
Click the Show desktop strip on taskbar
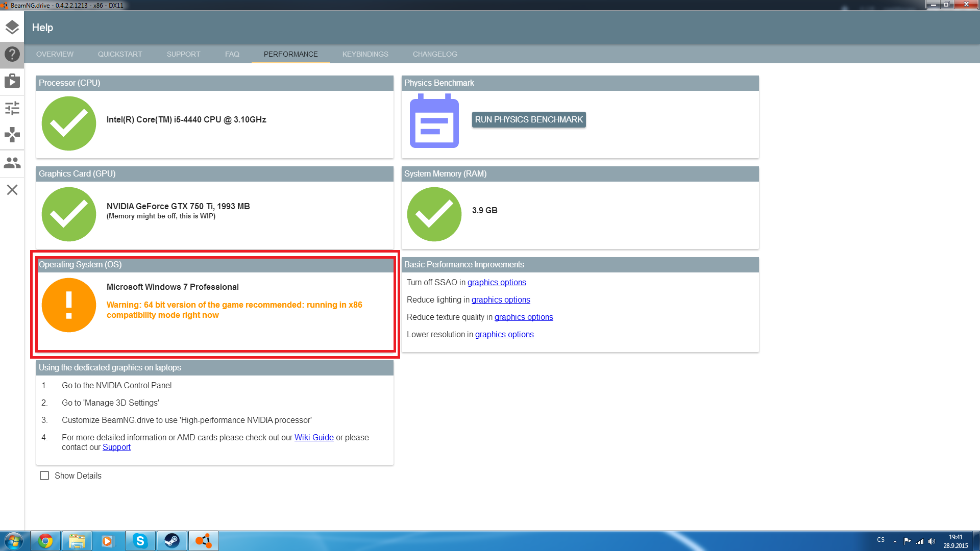976,541
